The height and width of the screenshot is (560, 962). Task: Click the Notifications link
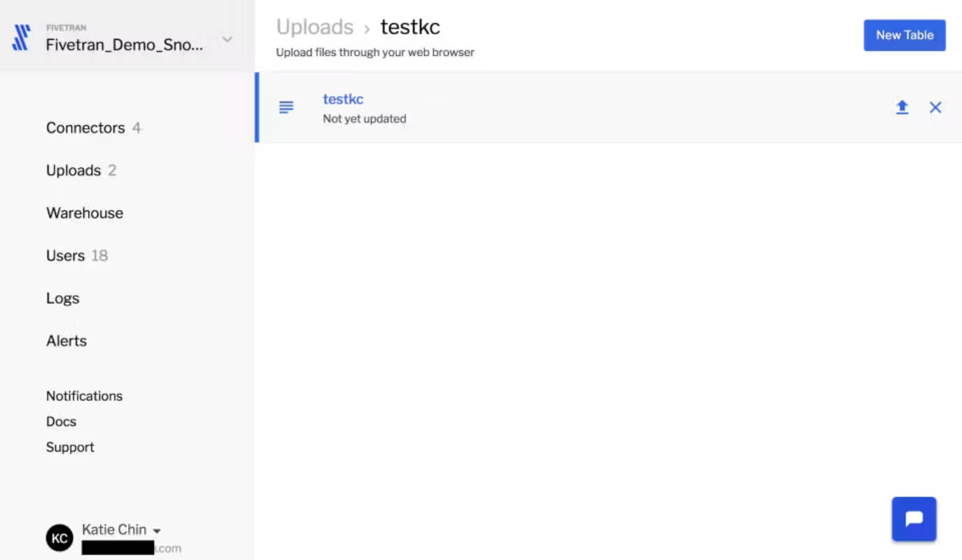coord(84,395)
